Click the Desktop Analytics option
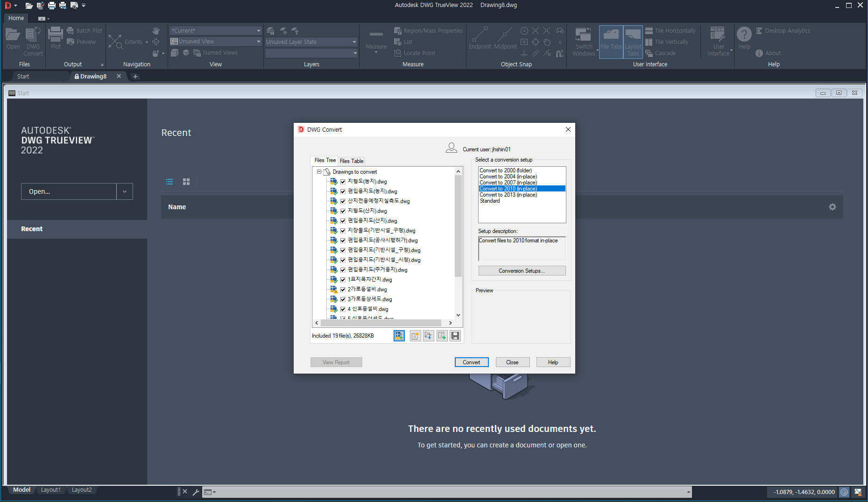 click(783, 31)
